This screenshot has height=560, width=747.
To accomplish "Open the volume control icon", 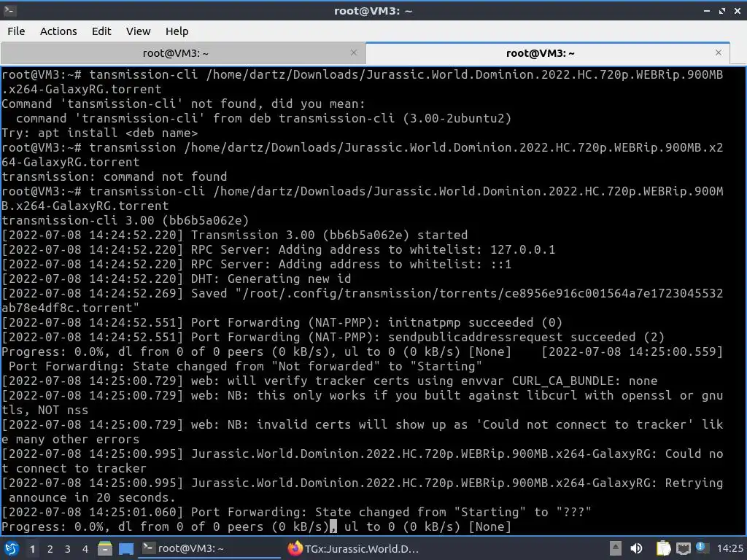I will (x=636, y=548).
